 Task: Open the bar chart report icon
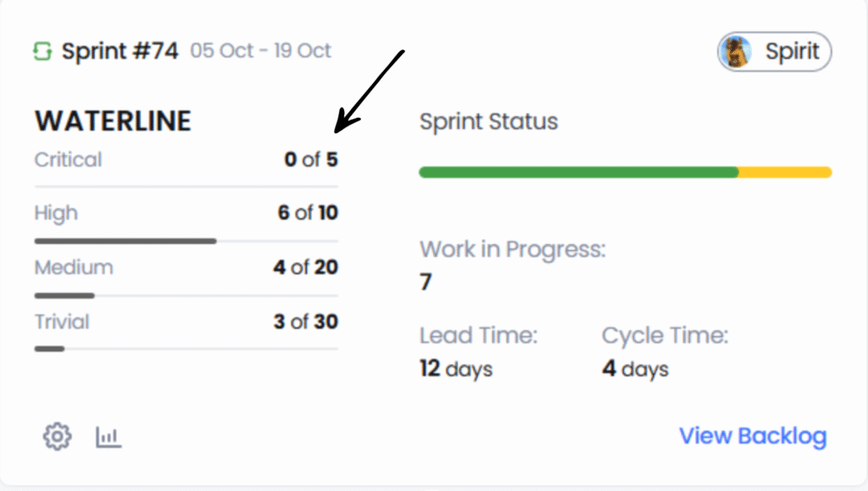click(x=108, y=437)
